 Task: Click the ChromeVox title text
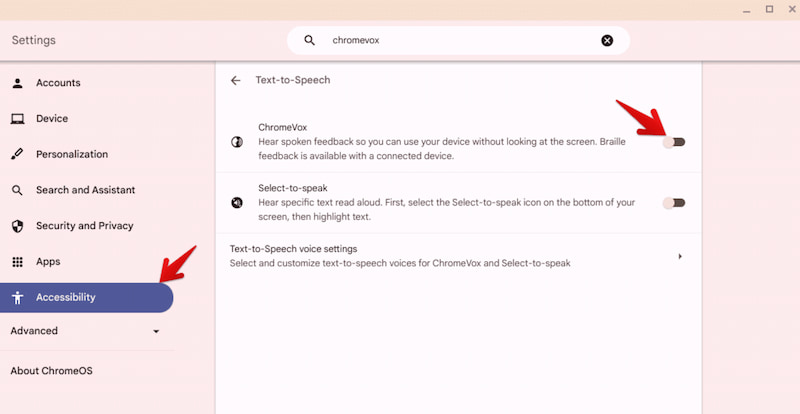pyautogui.click(x=283, y=127)
